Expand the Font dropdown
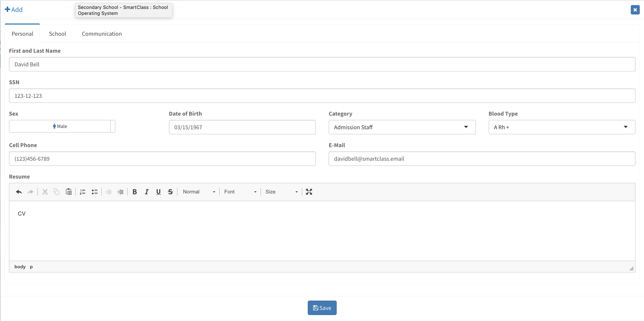This screenshot has width=644, height=321. [x=240, y=192]
